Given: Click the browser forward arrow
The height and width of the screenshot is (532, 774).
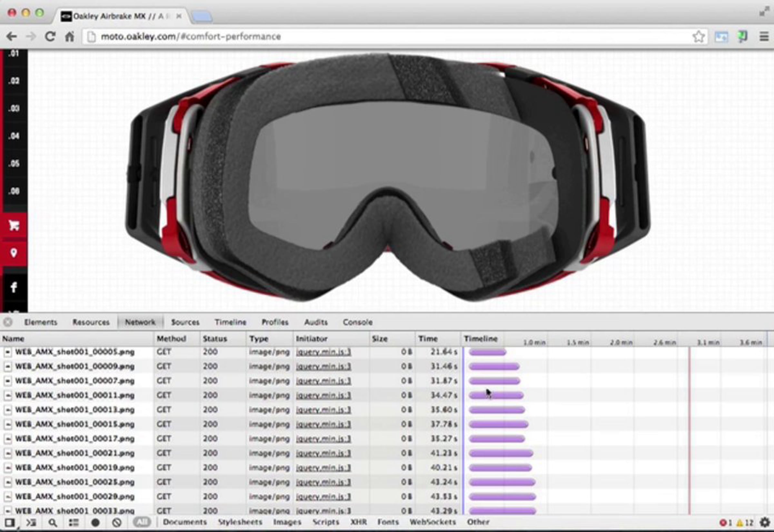Looking at the screenshot, I should tap(31, 36).
